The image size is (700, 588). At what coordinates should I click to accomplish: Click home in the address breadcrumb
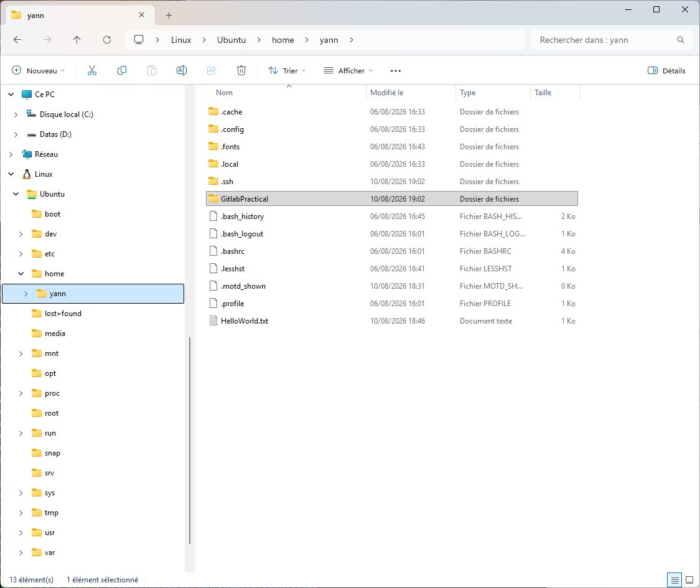click(282, 40)
